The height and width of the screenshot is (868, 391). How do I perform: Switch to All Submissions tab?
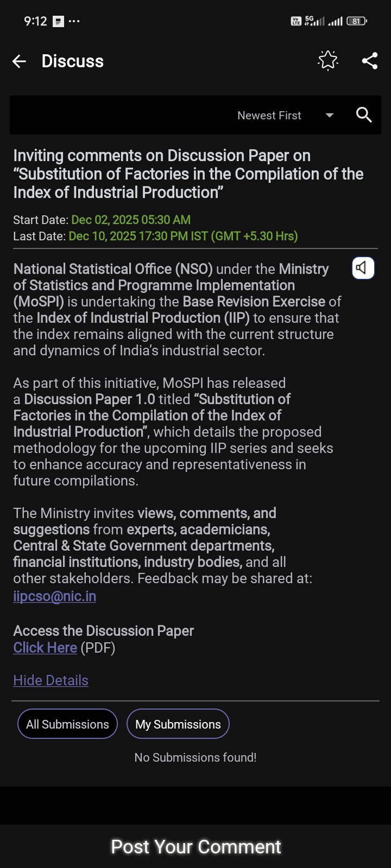(x=67, y=724)
